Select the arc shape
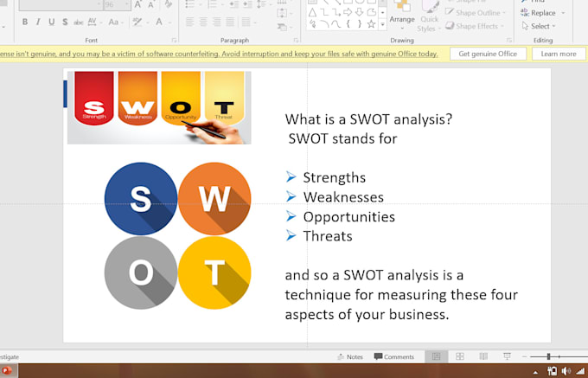 (324, 24)
